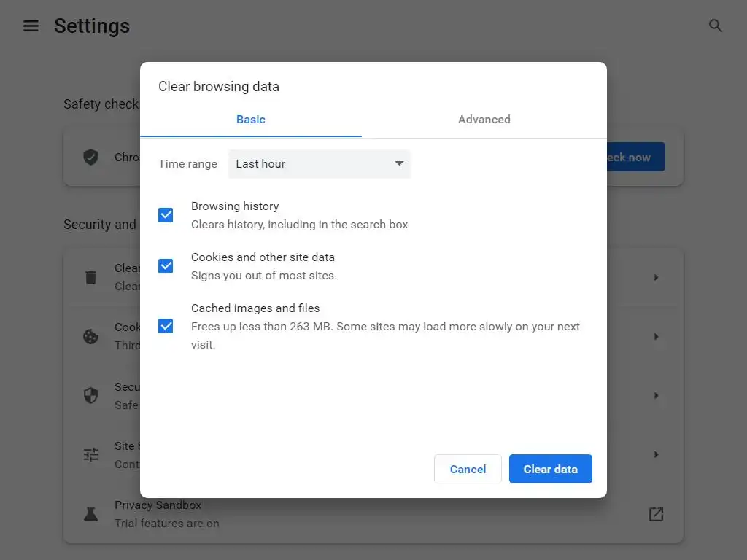Viewport: 747px width, 560px height.
Task: Uncheck the Browsing history checkbox
Action: [166, 214]
